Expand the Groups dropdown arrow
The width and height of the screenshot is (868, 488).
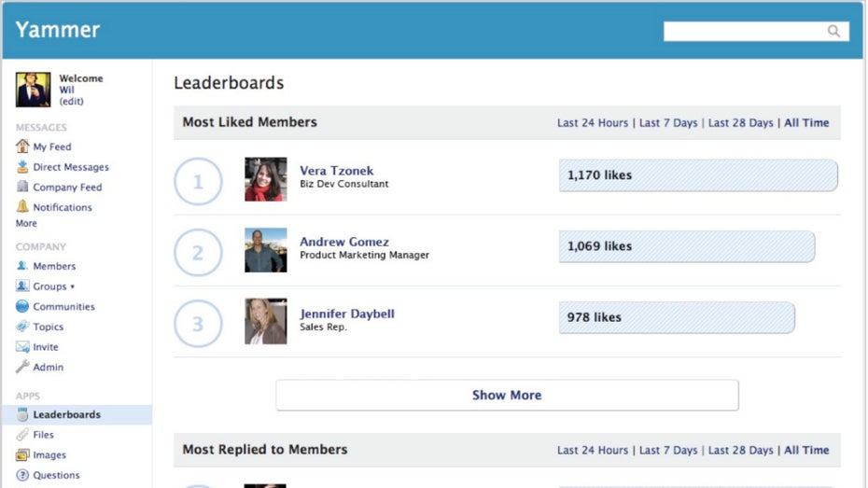[72, 286]
